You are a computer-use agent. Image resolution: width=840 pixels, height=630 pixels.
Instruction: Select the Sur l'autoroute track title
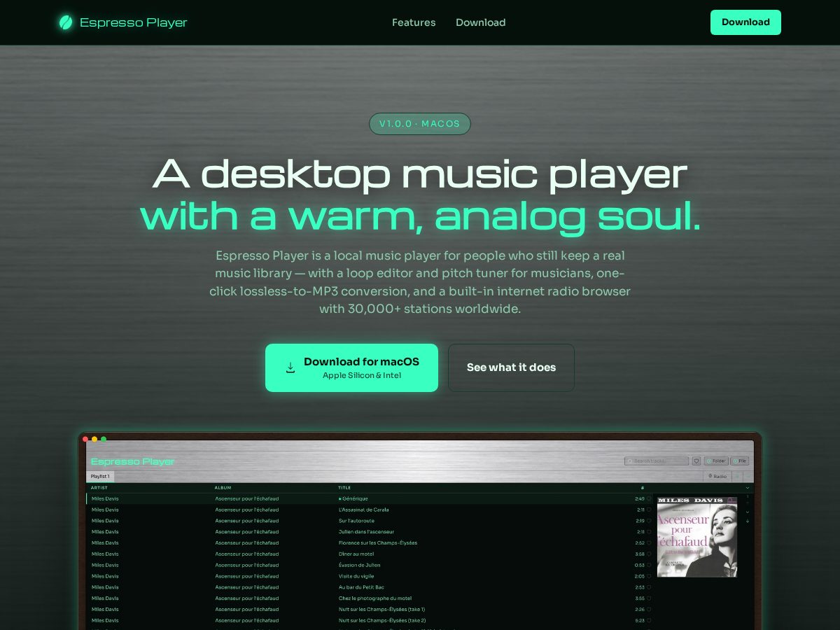pos(356,521)
